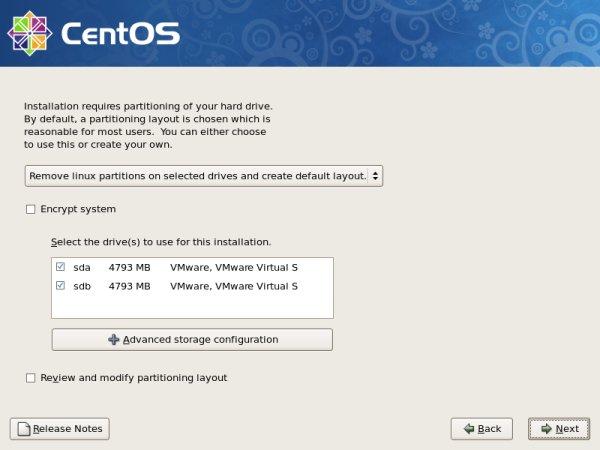Enable the Encrypt system checkbox
Image resolution: width=600 pixels, height=450 pixels.
pos(31,209)
